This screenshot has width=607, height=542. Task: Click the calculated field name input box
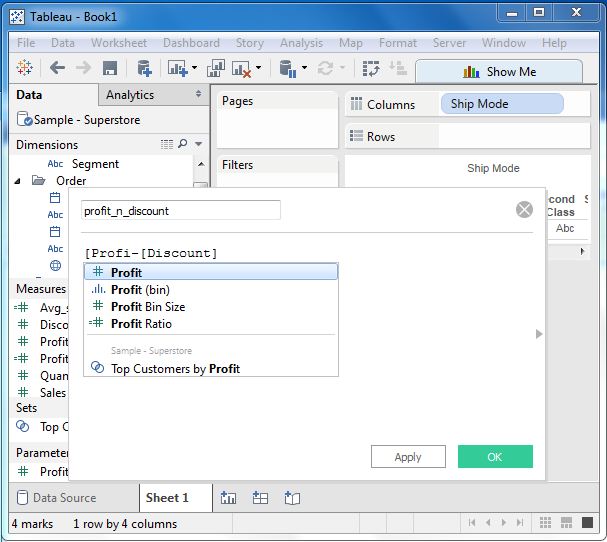pyautogui.click(x=180, y=210)
